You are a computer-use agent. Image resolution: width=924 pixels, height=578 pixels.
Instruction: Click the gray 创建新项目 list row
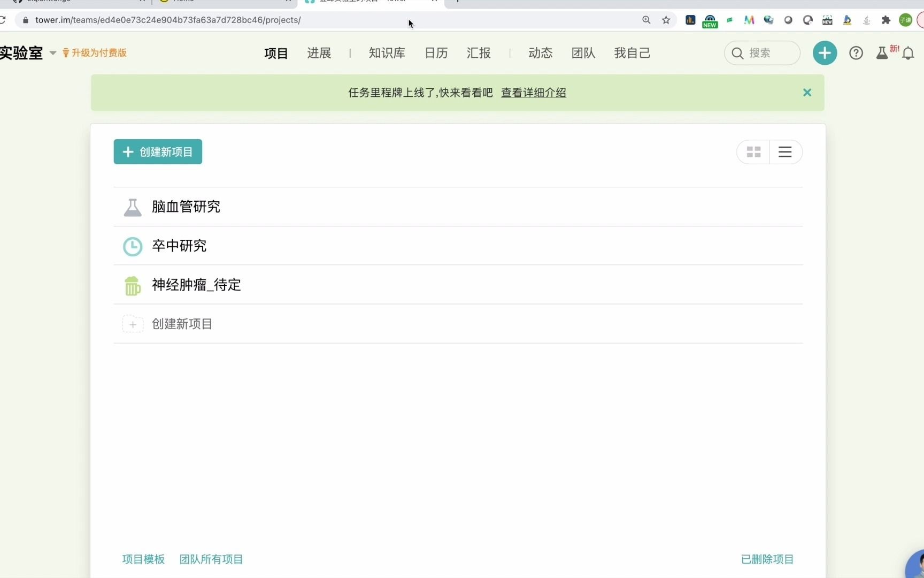(458, 324)
